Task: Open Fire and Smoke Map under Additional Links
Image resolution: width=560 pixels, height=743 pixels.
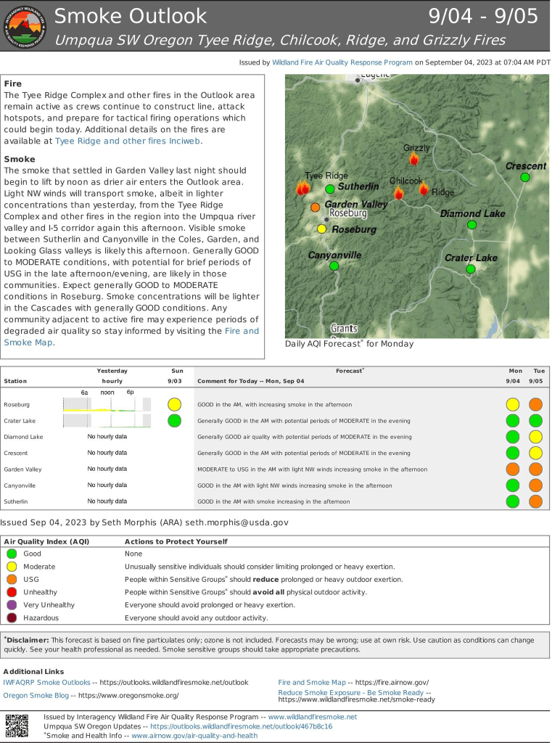Action: click(312, 683)
